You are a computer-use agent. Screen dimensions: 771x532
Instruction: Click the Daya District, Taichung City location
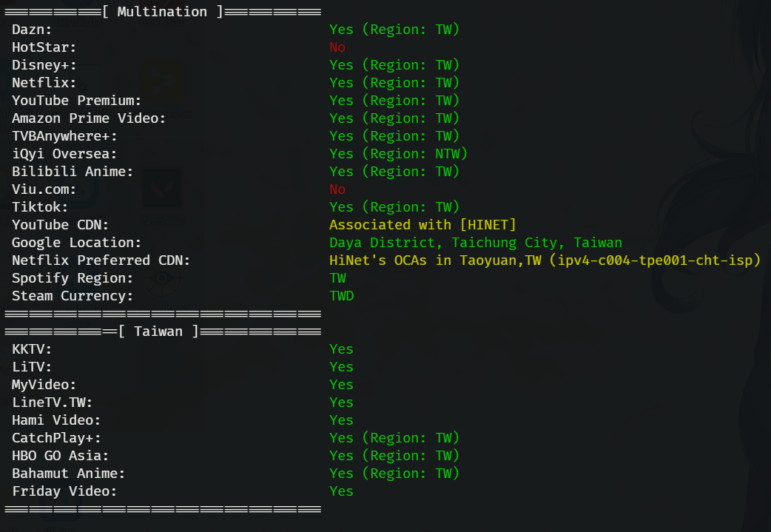point(476,243)
